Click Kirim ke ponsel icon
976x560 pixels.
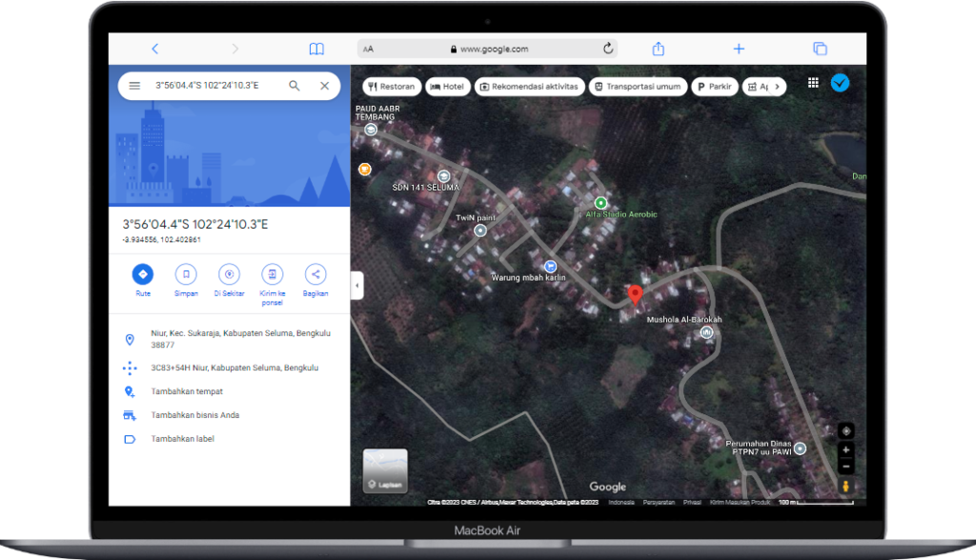point(272,274)
